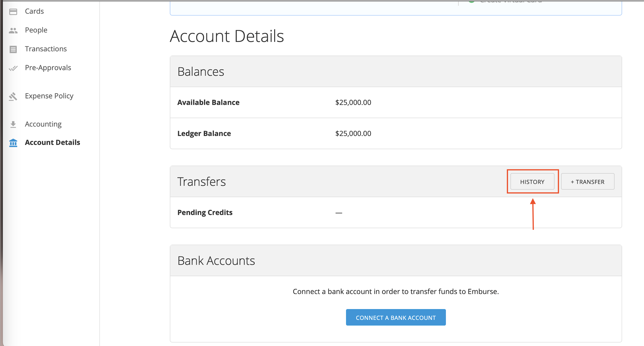Select Account Details menu item
This screenshot has width=644, height=346.
coord(52,142)
